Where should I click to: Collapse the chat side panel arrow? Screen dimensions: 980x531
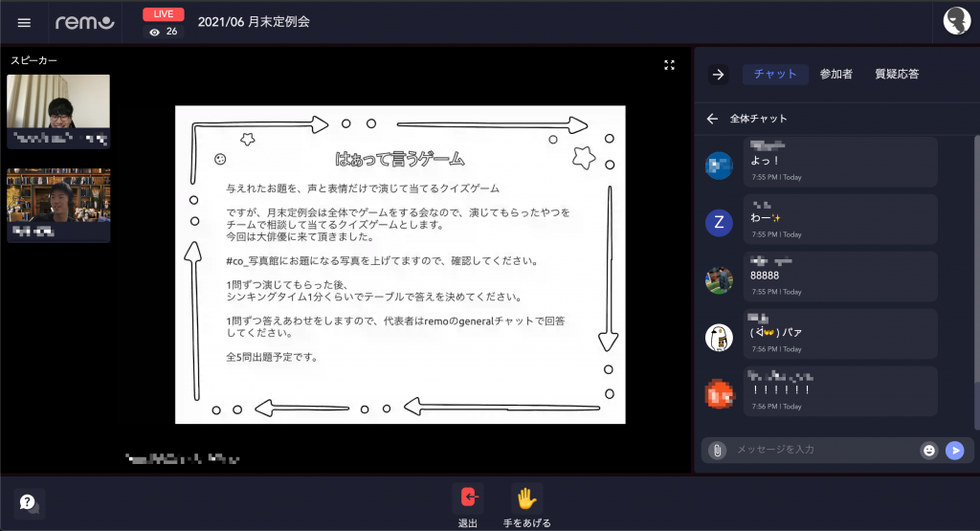pyautogui.click(x=719, y=75)
